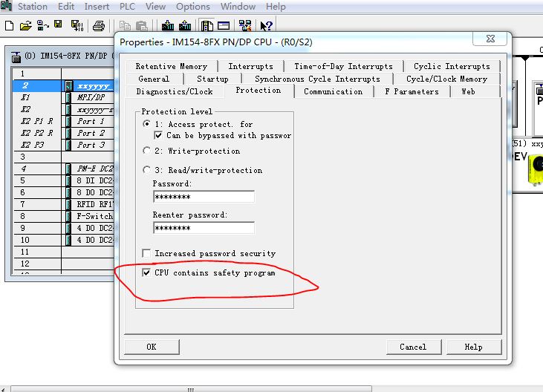Switch to the General tab
This screenshot has height=392, width=543.
(x=154, y=79)
